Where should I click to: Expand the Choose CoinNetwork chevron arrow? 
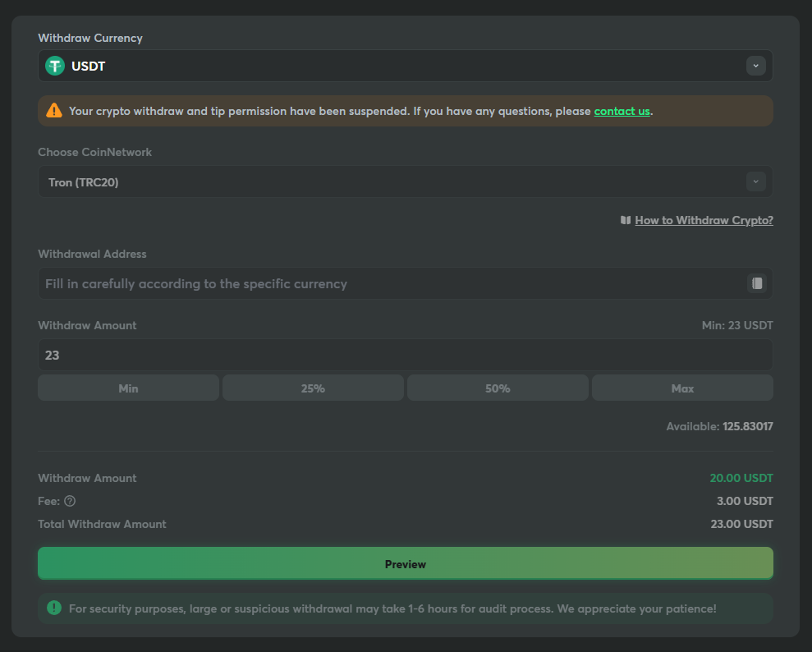[755, 181]
